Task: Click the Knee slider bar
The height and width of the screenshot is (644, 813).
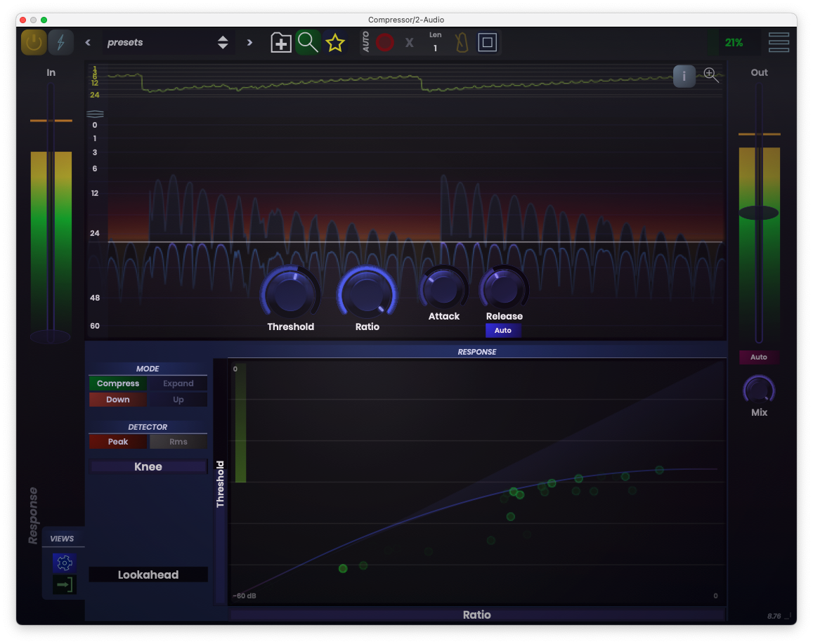Action: (148, 466)
